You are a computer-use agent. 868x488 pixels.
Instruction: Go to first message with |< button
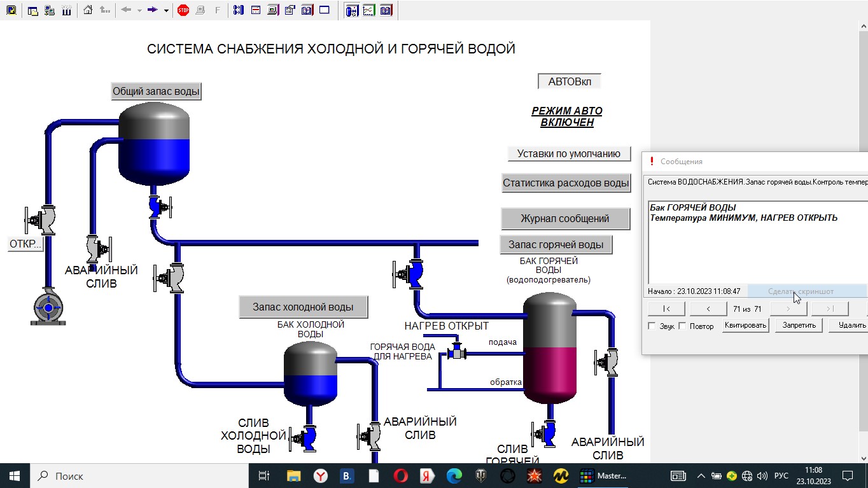666,309
